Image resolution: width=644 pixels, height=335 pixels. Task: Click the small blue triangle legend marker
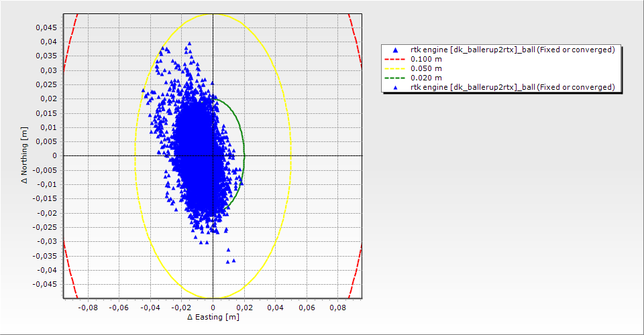tap(396, 87)
